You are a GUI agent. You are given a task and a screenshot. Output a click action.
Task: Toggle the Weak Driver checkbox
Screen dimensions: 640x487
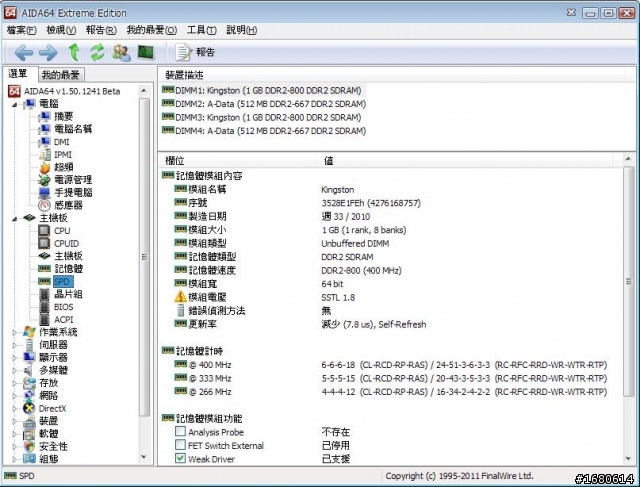(180, 458)
